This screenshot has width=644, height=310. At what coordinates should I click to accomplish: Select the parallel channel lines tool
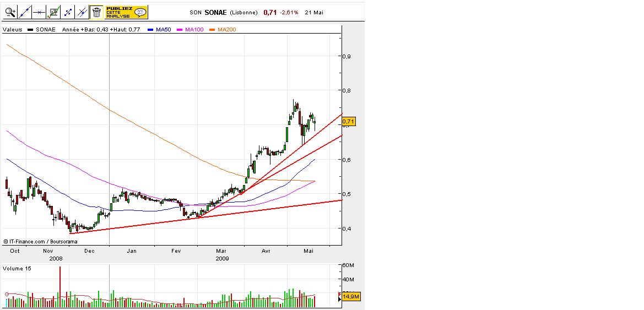[x=82, y=12]
